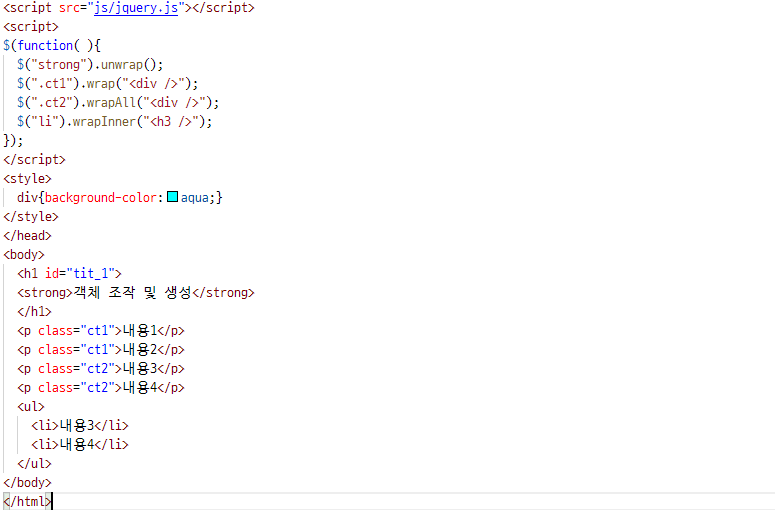775x510 pixels.
Task: Click the closing </script> tag line
Action: 34,160
